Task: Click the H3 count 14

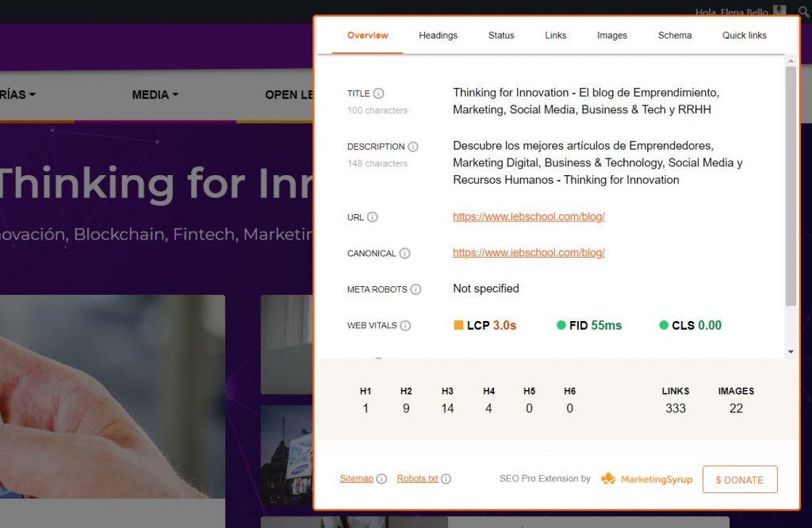Action: [x=447, y=408]
